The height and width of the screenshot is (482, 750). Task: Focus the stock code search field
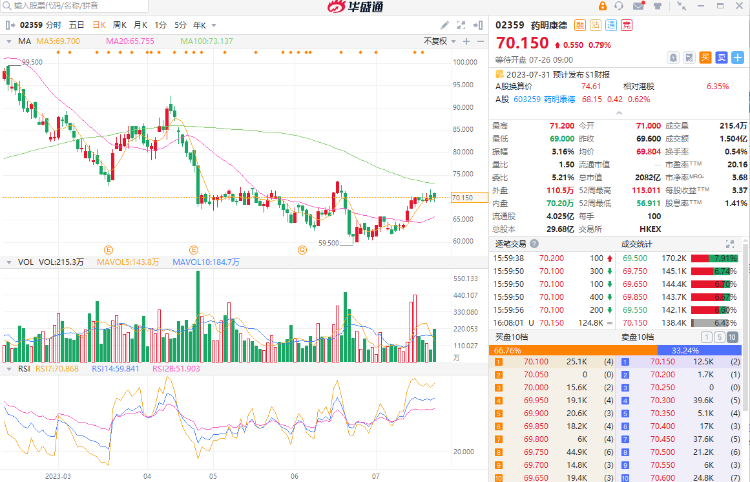75,6
